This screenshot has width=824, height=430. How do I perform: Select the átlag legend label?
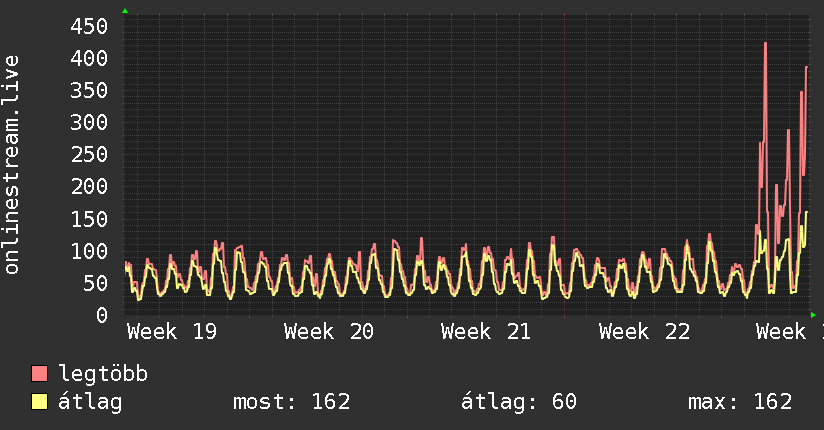tap(90, 403)
